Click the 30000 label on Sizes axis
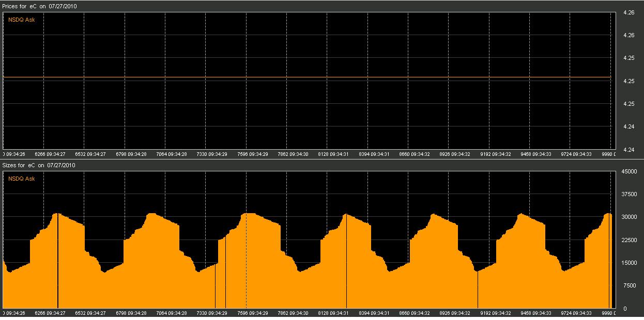This screenshot has width=644, height=320. coord(628,217)
